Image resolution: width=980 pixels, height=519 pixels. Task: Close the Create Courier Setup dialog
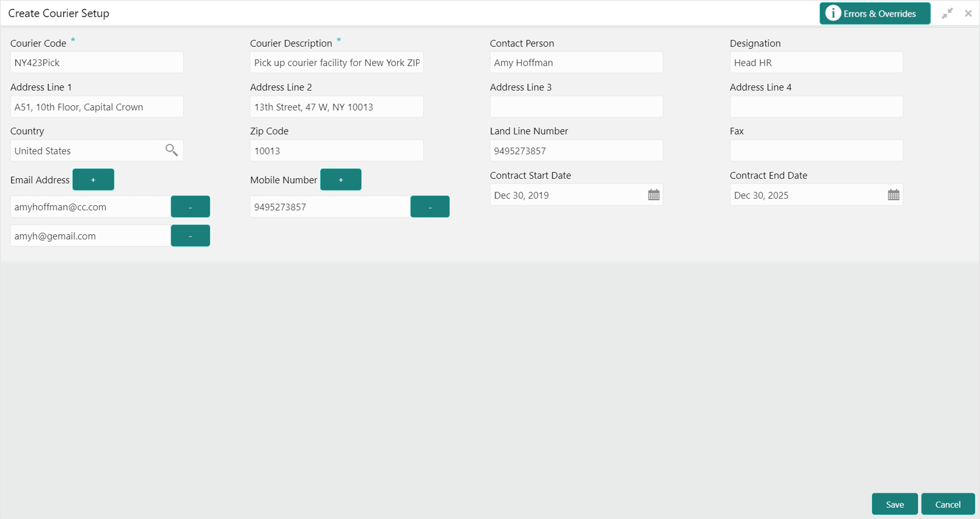pyautogui.click(x=968, y=13)
